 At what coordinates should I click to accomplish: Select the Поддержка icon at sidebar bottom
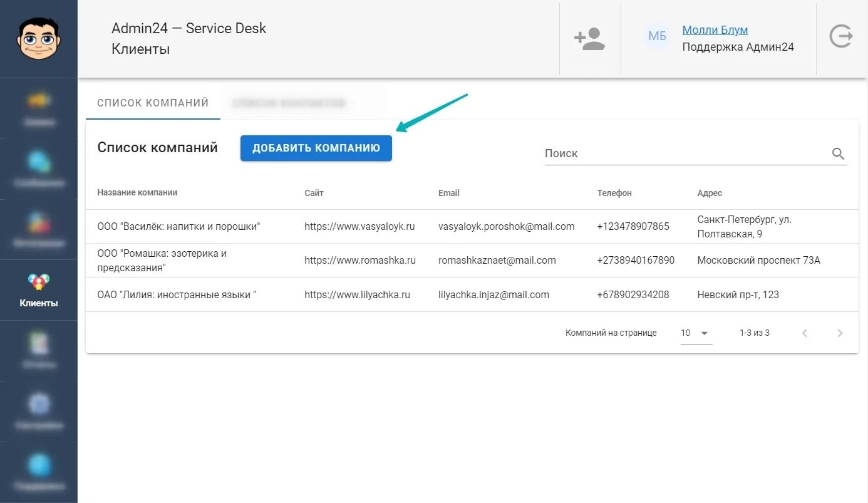[39, 470]
